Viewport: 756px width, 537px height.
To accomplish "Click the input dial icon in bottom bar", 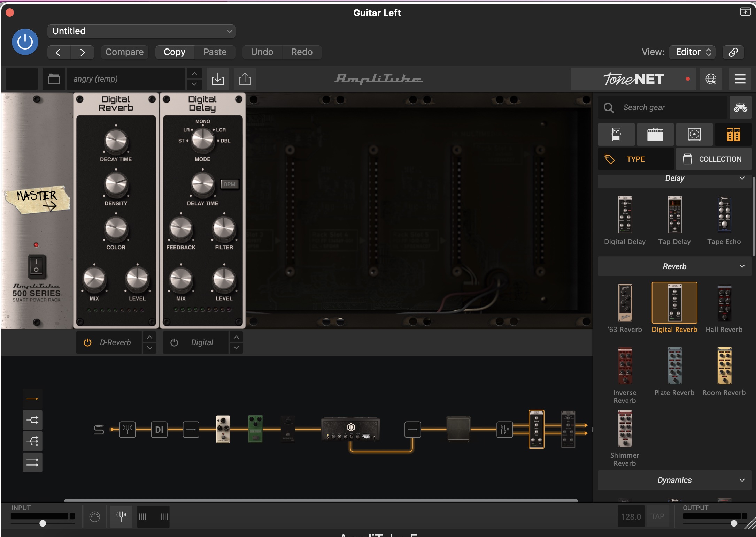I will point(94,516).
